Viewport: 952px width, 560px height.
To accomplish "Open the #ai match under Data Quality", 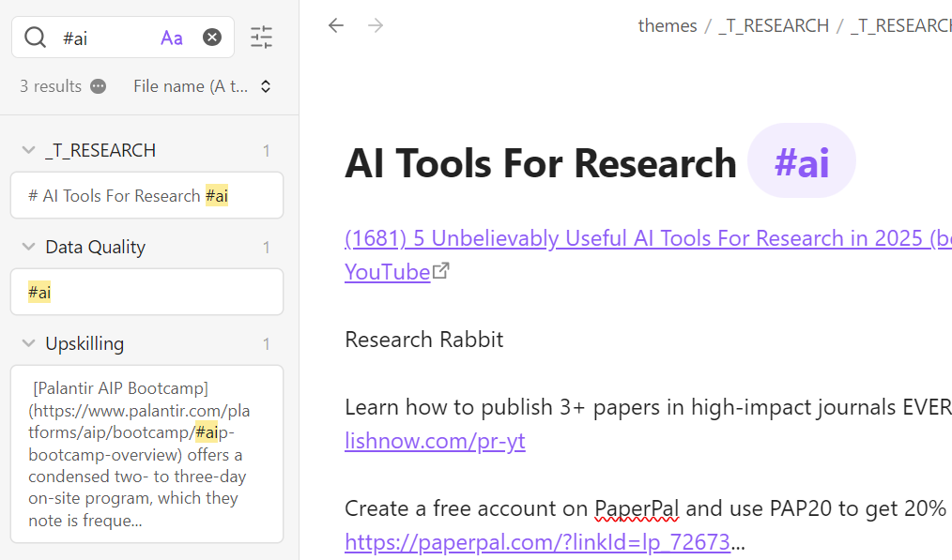I will [146, 293].
